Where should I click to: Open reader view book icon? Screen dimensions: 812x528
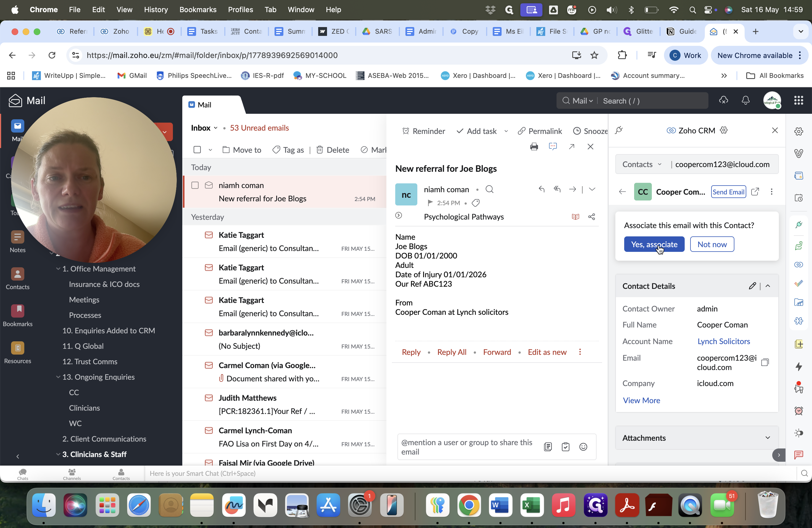click(x=576, y=217)
